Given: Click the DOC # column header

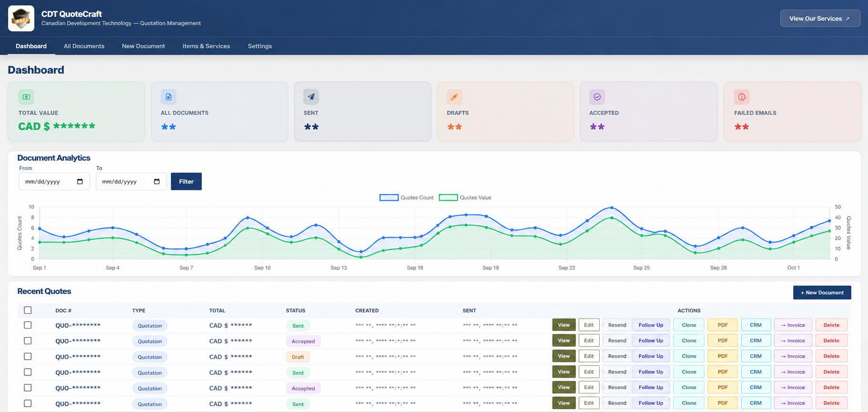Looking at the screenshot, I should click(x=63, y=310).
